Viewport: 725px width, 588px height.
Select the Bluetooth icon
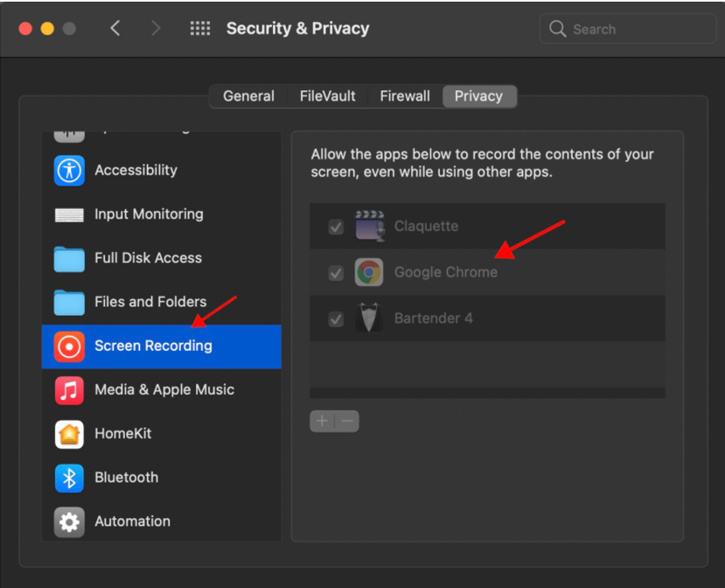tap(69, 478)
